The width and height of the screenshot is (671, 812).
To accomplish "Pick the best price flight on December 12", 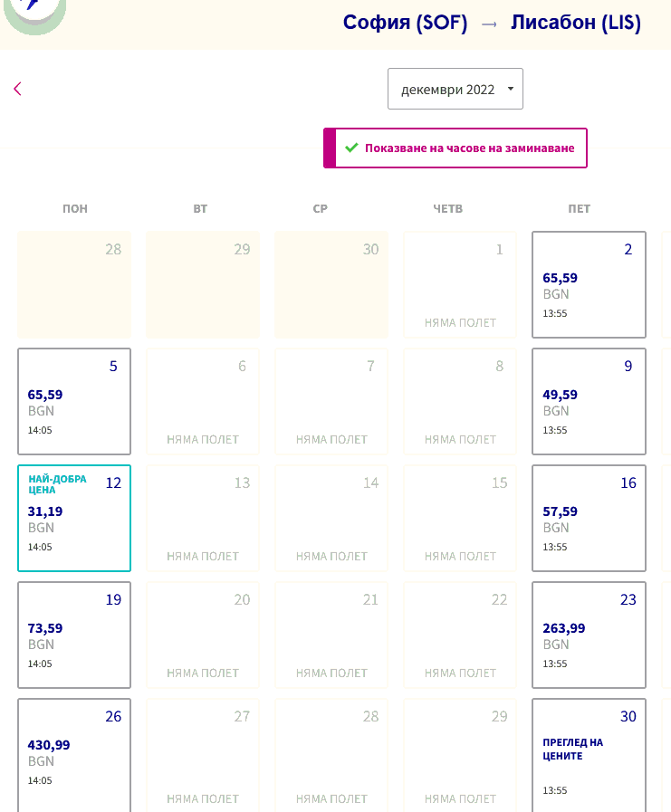I will [x=74, y=518].
